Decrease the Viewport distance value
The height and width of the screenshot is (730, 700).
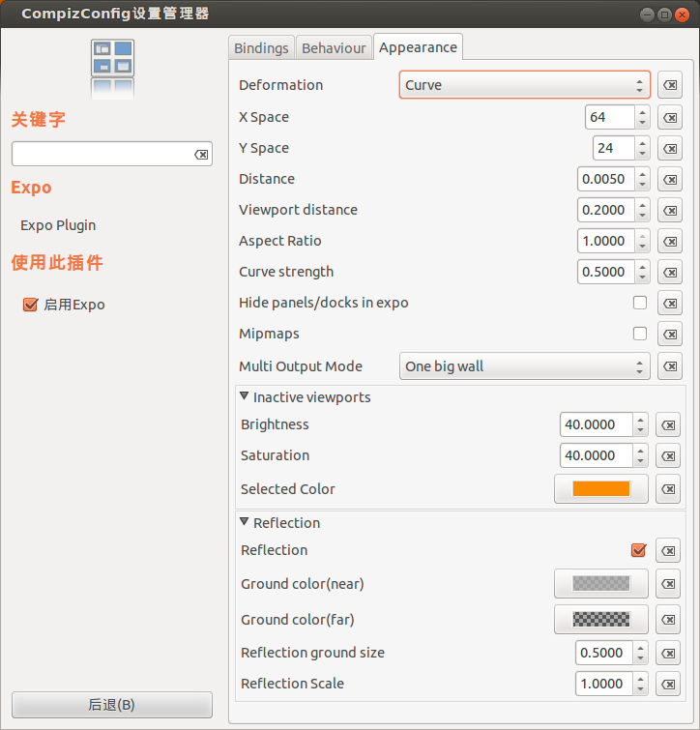(642, 216)
